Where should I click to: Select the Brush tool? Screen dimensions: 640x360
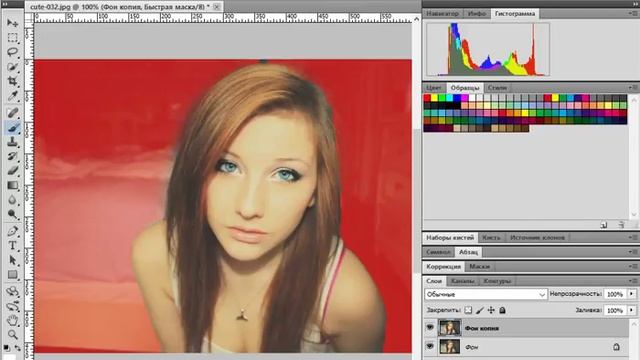12,128
